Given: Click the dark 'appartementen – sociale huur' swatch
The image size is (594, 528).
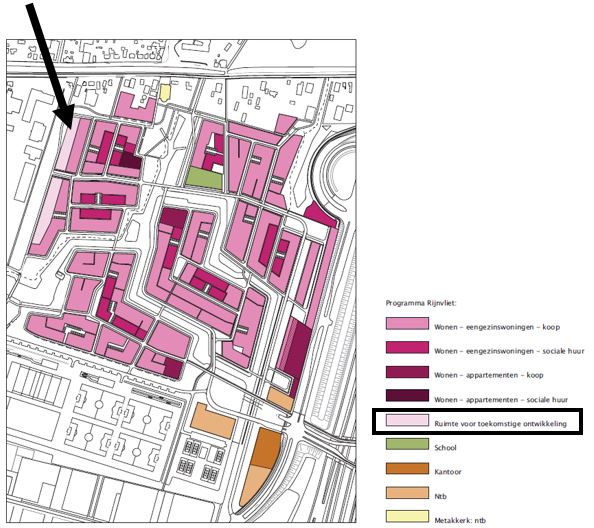Looking at the screenshot, I should point(407,396).
